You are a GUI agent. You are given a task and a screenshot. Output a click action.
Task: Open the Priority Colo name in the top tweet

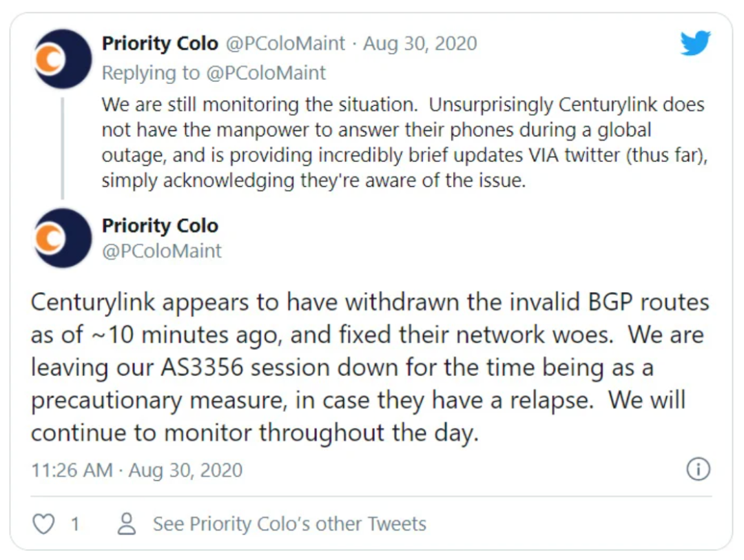click(x=160, y=43)
